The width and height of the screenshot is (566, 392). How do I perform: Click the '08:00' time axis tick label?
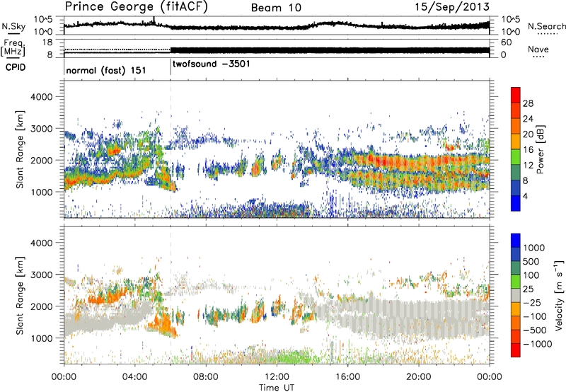[x=206, y=377]
